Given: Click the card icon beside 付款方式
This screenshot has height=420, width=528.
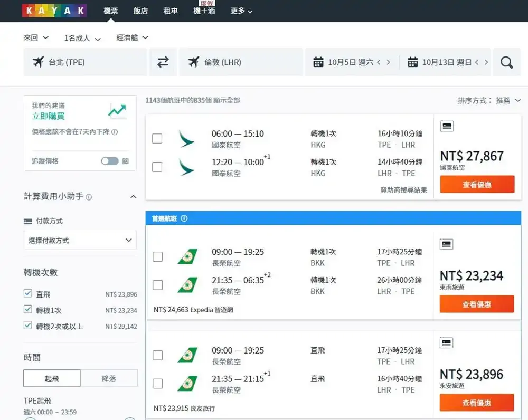Looking at the screenshot, I should (x=28, y=221).
